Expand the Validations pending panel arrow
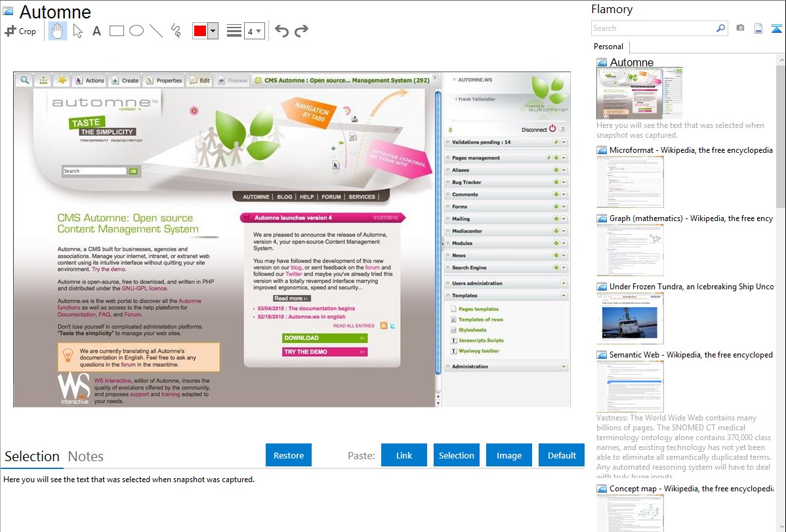This screenshot has height=532, width=786. pyautogui.click(x=564, y=142)
